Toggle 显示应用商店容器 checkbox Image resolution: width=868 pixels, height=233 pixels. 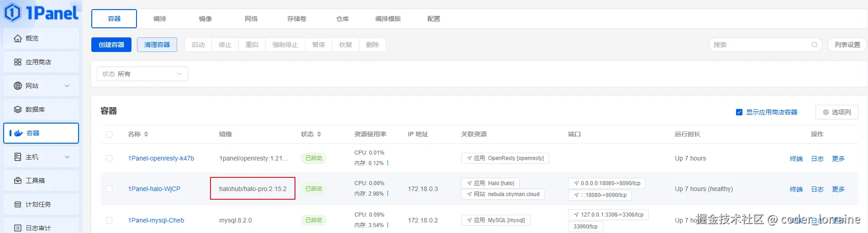tap(739, 112)
